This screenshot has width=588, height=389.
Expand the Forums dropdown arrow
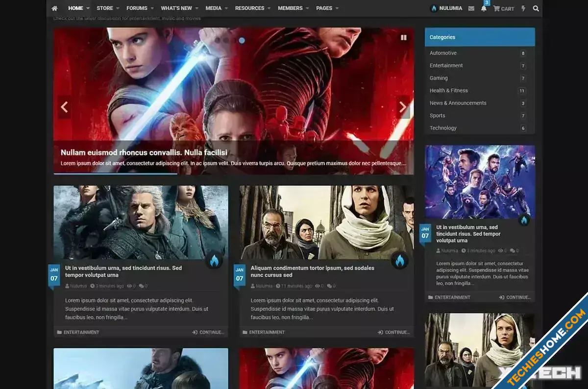[x=152, y=8]
